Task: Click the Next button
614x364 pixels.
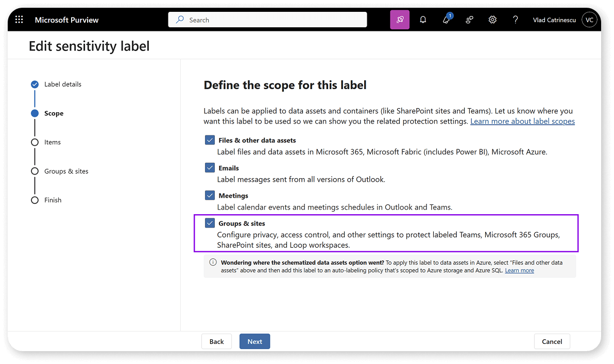Action: click(x=254, y=341)
